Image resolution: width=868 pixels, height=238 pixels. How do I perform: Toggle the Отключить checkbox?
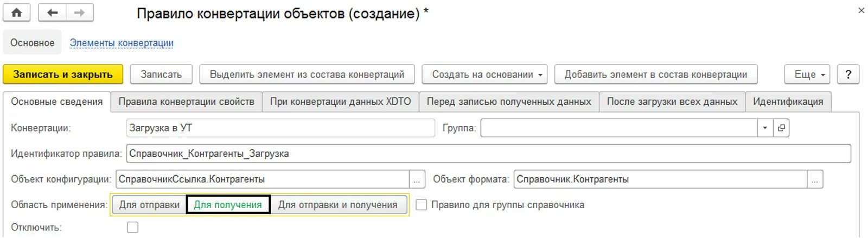[132, 227]
